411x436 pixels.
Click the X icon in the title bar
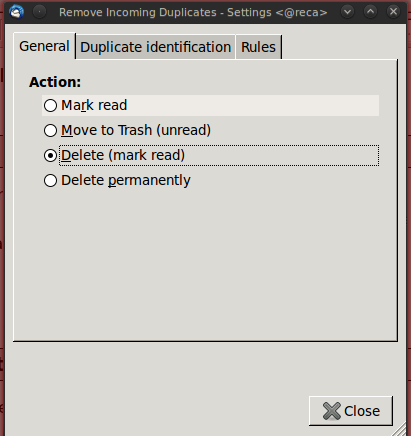(x=393, y=12)
